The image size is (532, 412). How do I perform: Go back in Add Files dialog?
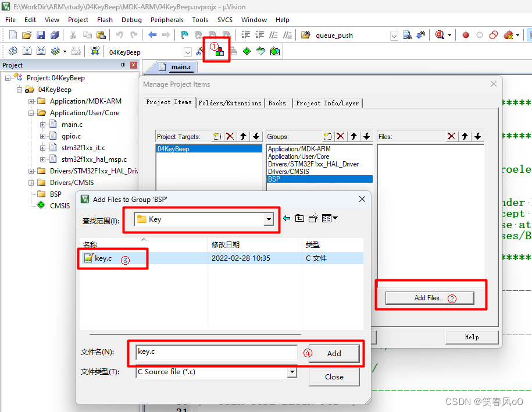pyautogui.click(x=287, y=218)
